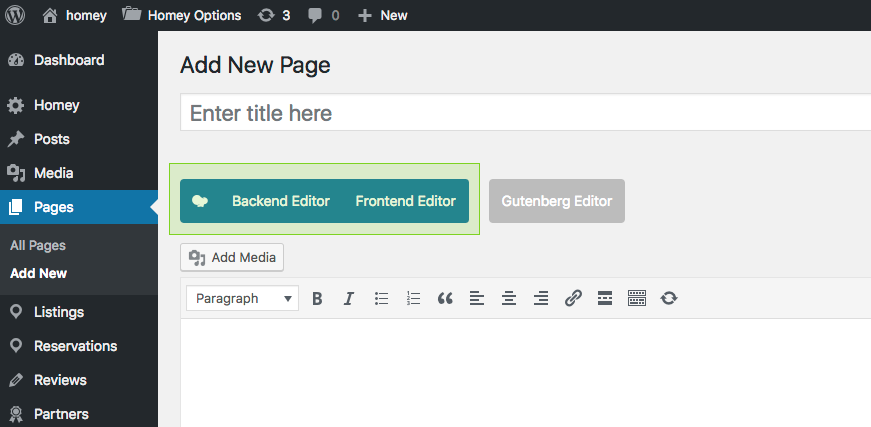
Task: Open Posts in the sidebar
Action: [x=79, y=139]
